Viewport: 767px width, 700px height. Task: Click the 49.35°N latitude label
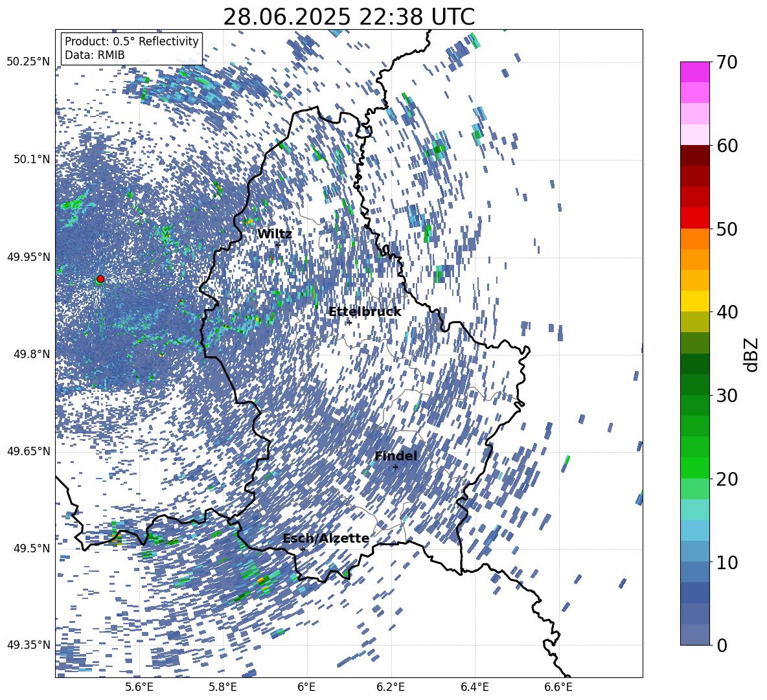click(x=29, y=645)
